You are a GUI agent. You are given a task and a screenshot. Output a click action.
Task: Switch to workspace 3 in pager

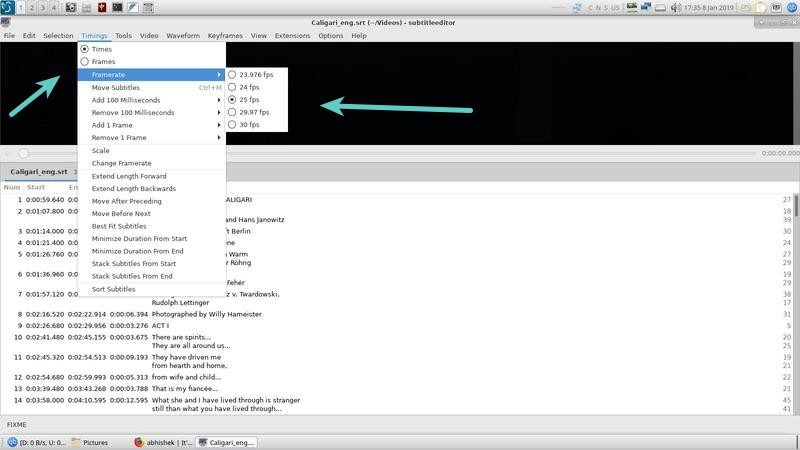(x=43, y=8)
